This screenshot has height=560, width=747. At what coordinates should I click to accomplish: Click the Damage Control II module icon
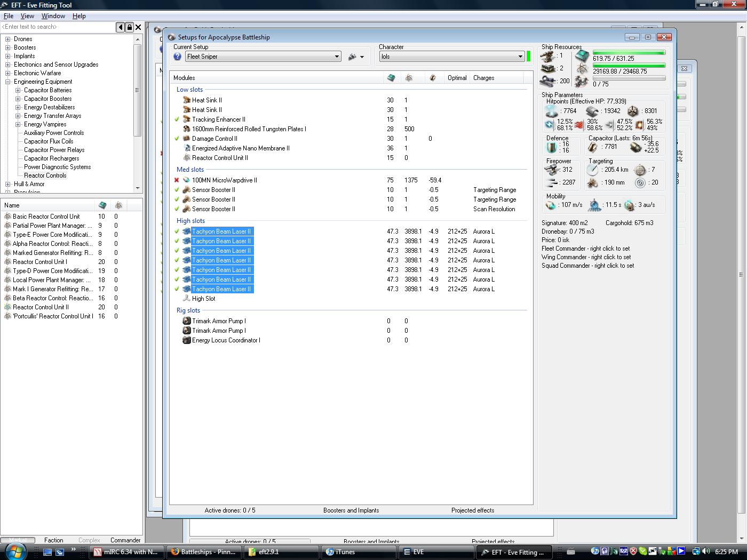187,139
